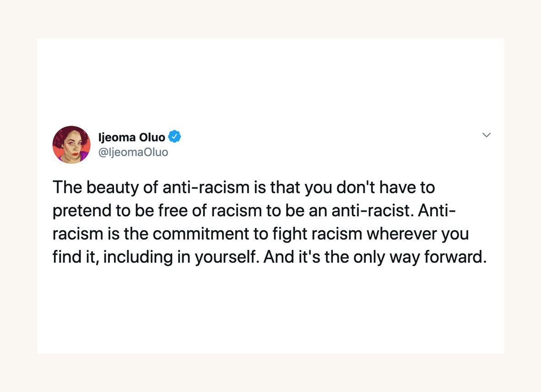Screen dimensions: 541x392
Task: Click the phrase "only way" in the last line
Action: pos(385,257)
